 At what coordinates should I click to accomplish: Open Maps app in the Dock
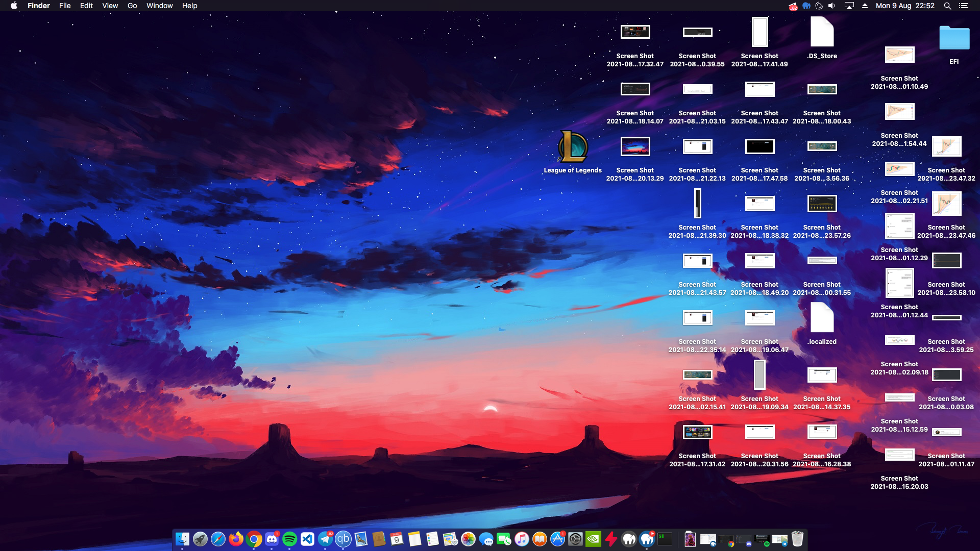[x=450, y=539]
